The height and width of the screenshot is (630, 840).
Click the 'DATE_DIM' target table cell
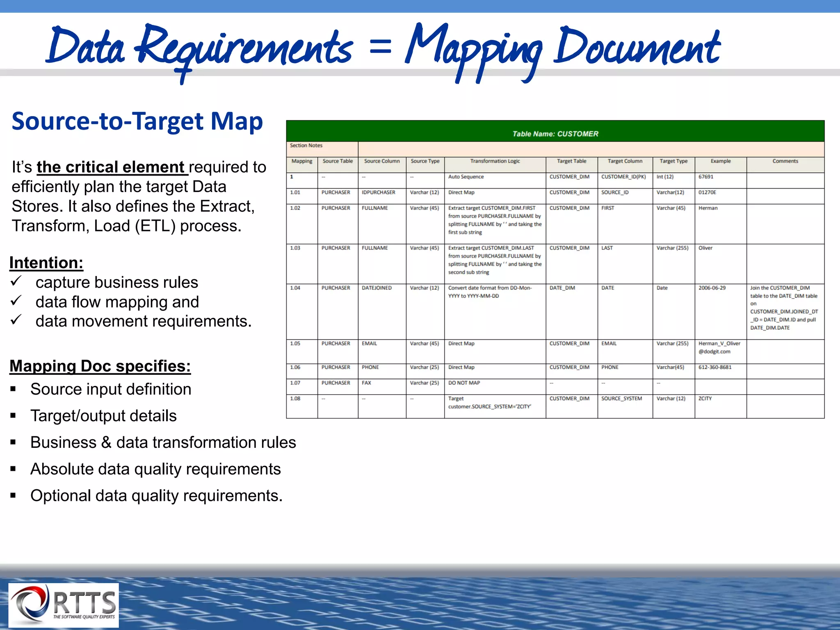coord(571,312)
